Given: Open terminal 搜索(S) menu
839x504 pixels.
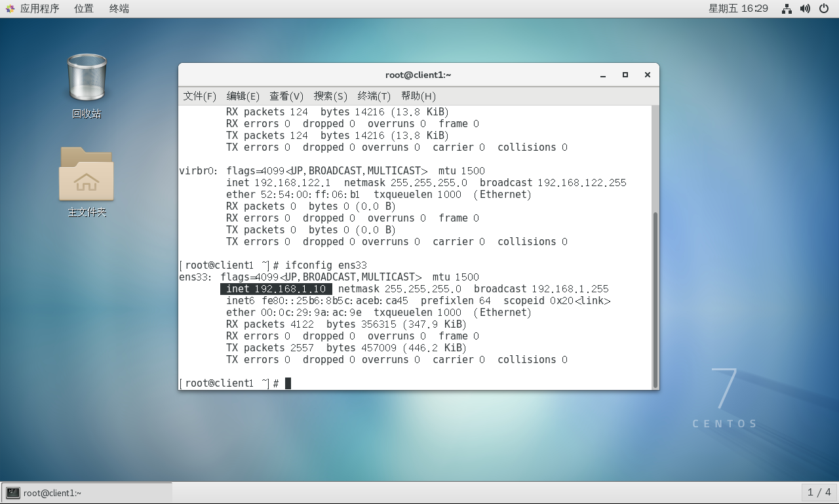Looking at the screenshot, I should coord(330,96).
